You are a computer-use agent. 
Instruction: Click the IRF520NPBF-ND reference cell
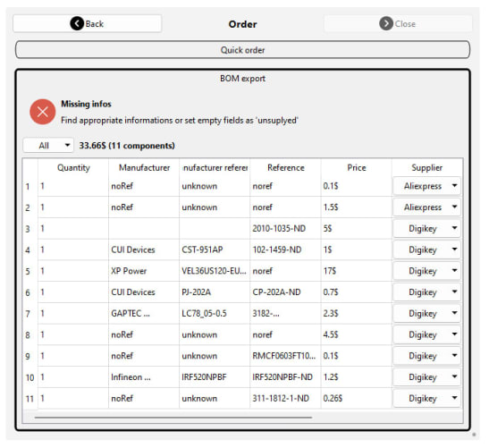pos(286,377)
